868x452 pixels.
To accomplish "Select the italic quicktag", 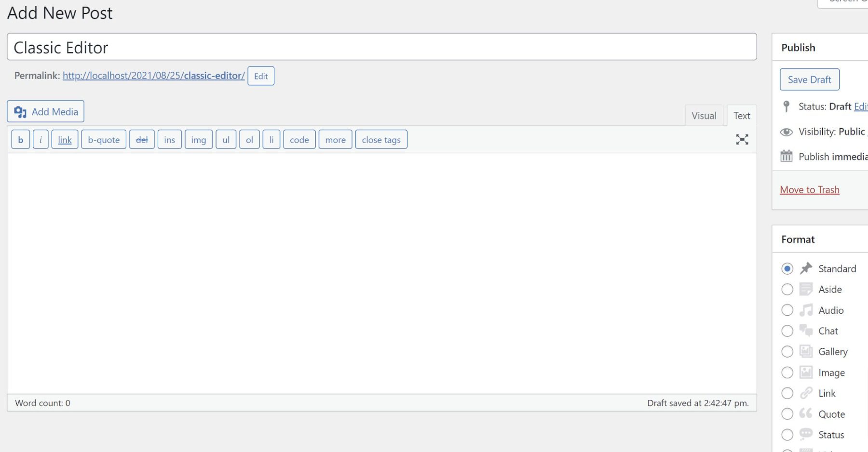I will pyautogui.click(x=41, y=139).
